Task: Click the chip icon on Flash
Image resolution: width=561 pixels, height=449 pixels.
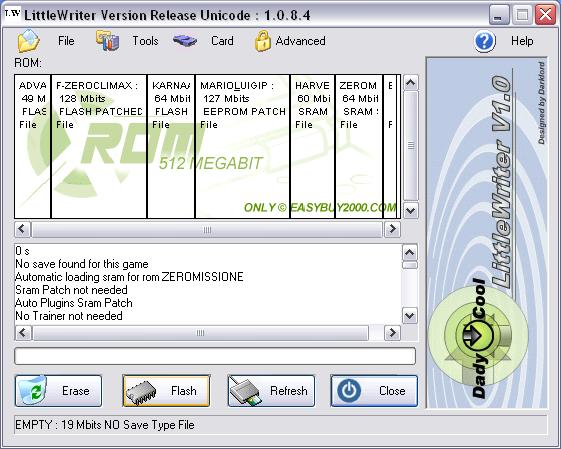Action: click(x=141, y=392)
